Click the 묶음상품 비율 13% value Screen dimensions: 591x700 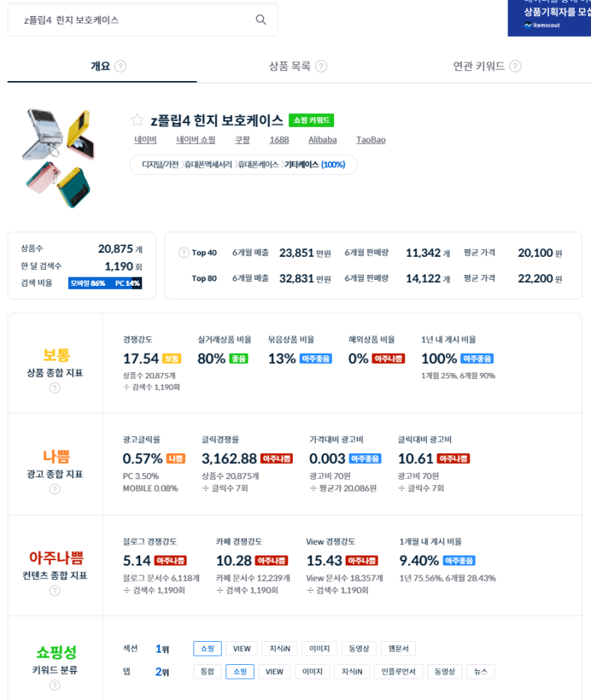tap(282, 358)
